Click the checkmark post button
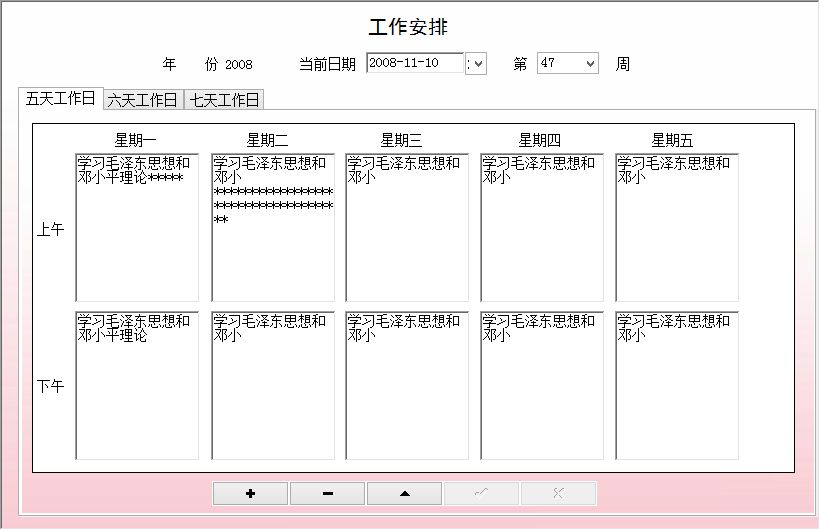820x530 pixels. click(482, 493)
